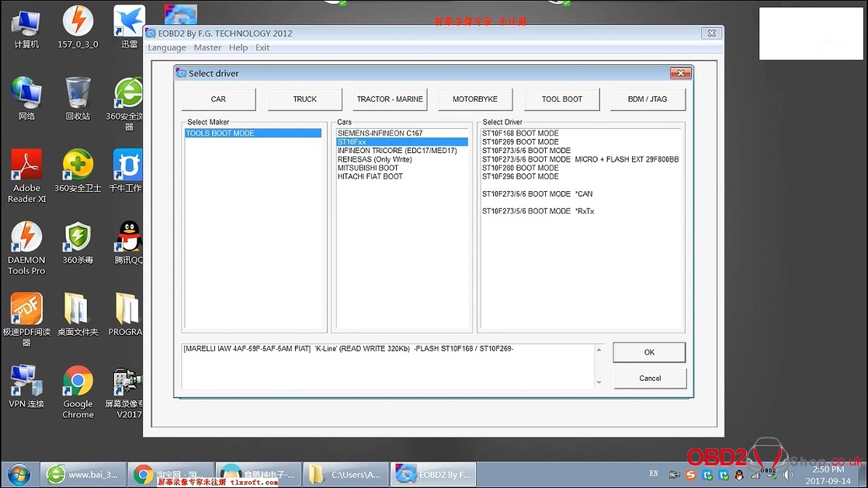Confirm with the OK button
This screenshot has width=868, height=488.
[x=649, y=352]
